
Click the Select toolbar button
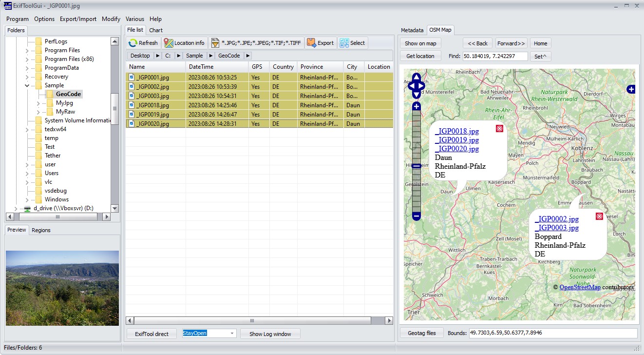click(x=352, y=43)
